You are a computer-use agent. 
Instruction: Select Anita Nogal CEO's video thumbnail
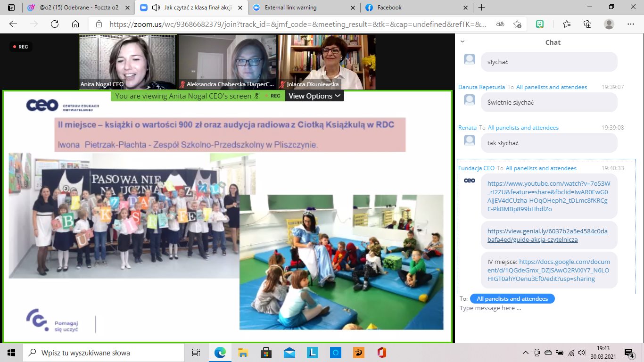128,62
